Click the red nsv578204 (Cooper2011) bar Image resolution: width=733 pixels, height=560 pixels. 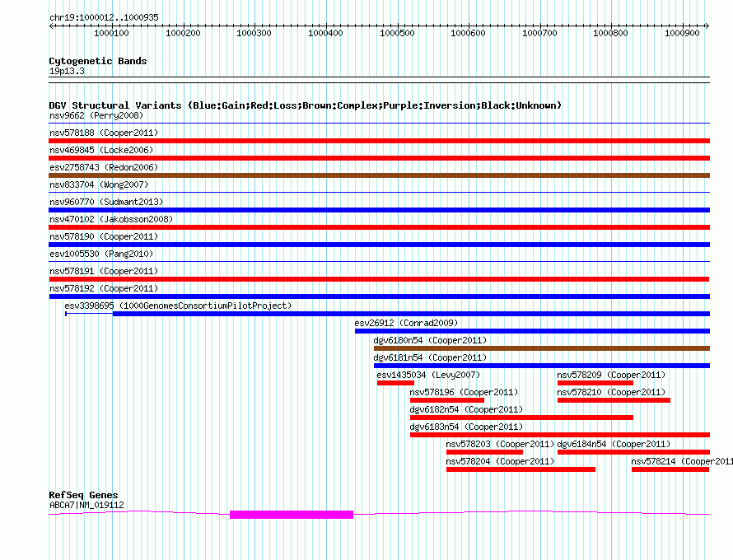tap(521, 469)
